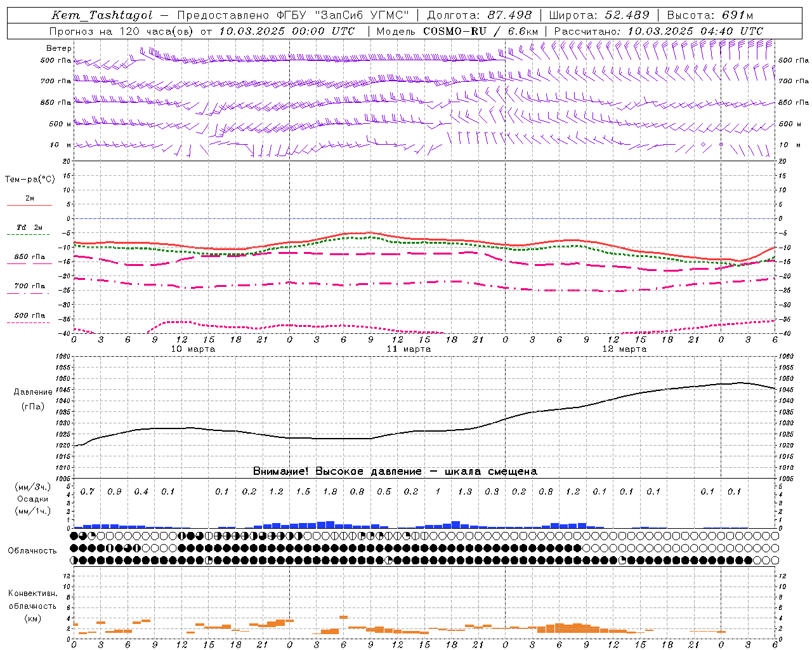Click the (мм/1ч.) precipitation unit label
The width and height of the screenshot is (812, 650).
pyautogui.click(x=33, y=511)
